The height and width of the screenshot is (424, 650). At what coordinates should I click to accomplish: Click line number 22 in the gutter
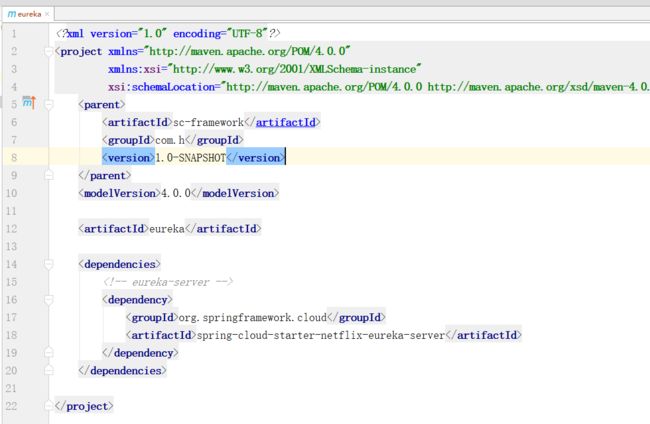pyautogui.click(x=11, y=406)
